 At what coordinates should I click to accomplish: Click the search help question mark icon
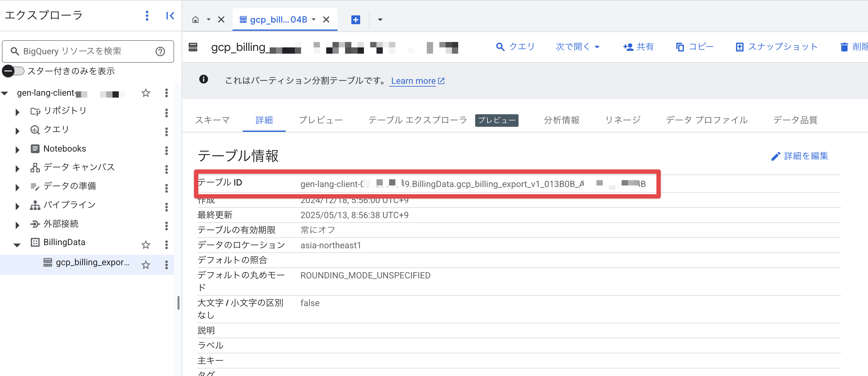tap(160, 51)
